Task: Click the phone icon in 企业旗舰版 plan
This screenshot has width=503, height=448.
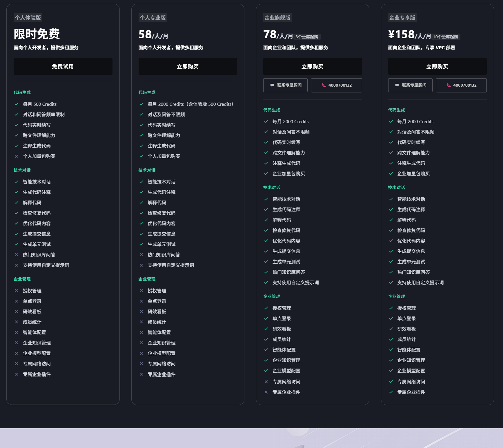Action: point(324,85)
